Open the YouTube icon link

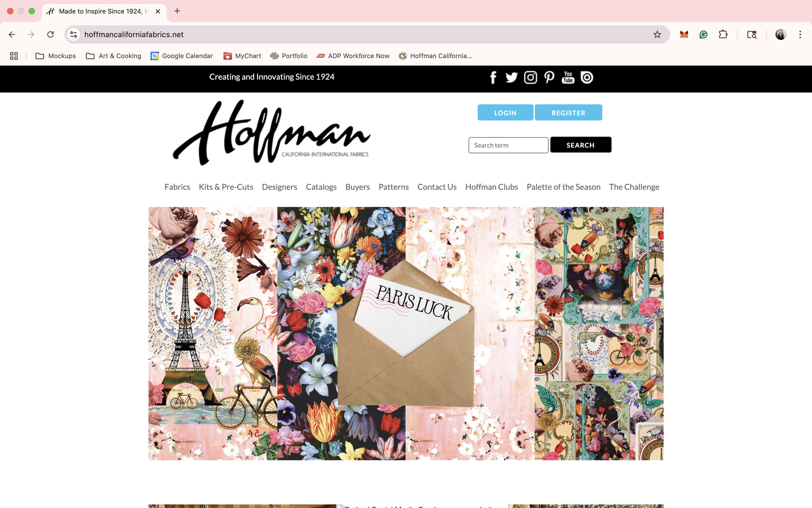568,78
